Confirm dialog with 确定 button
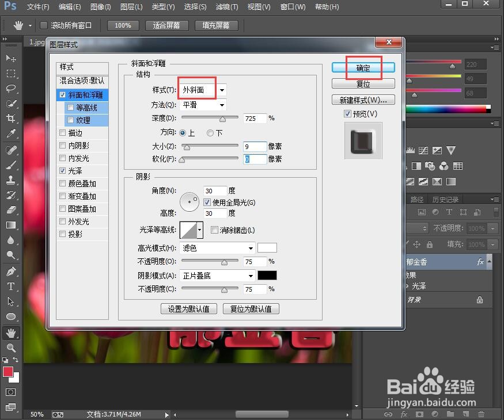The width and height of the screenshot is (504, 420). tap(363, 68)
